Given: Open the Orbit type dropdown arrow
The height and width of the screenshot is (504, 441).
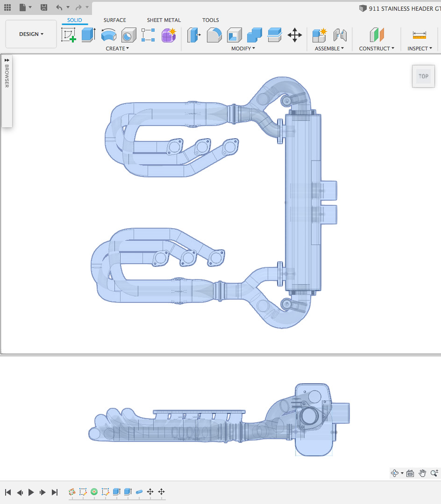Looking at the screenshot, I should coord(402,473).
